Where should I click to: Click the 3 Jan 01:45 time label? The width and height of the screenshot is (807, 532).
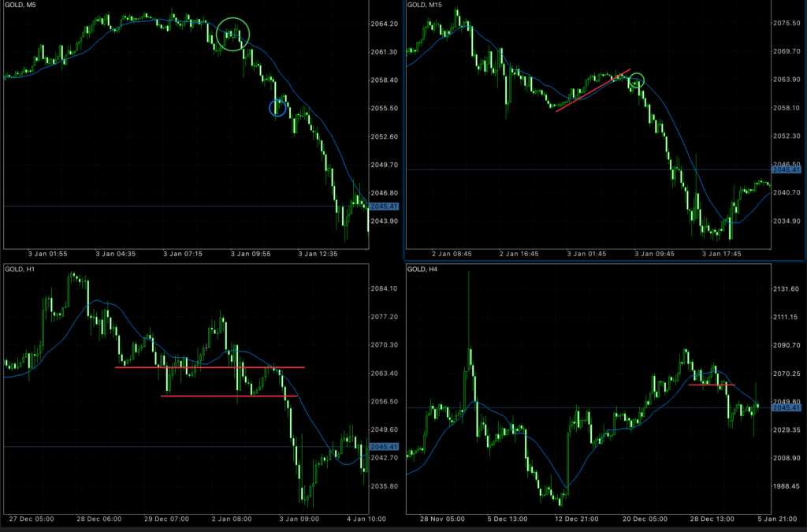coord(586,254)
